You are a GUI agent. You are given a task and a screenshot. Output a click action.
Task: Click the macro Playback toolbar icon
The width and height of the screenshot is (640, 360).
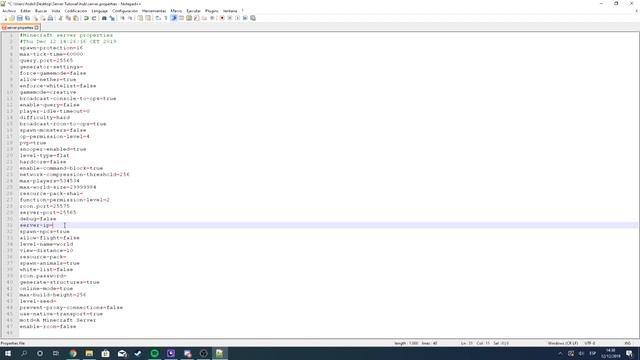238,18
